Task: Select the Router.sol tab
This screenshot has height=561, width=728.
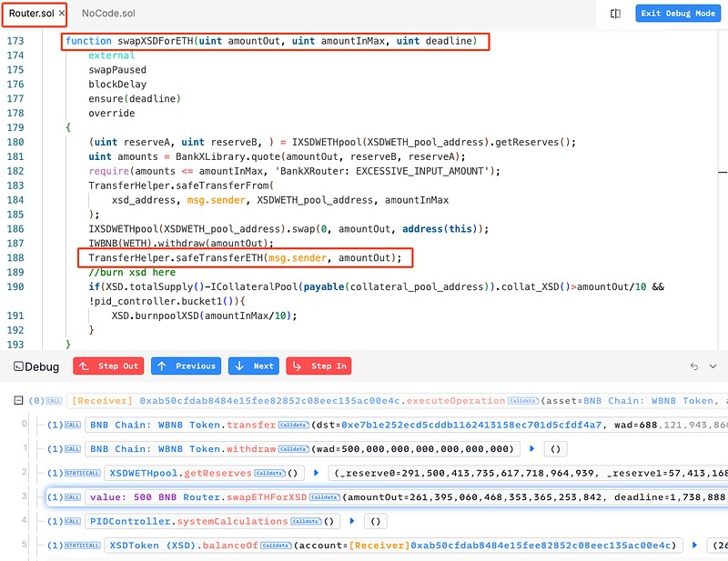Action: click(31, 14)
